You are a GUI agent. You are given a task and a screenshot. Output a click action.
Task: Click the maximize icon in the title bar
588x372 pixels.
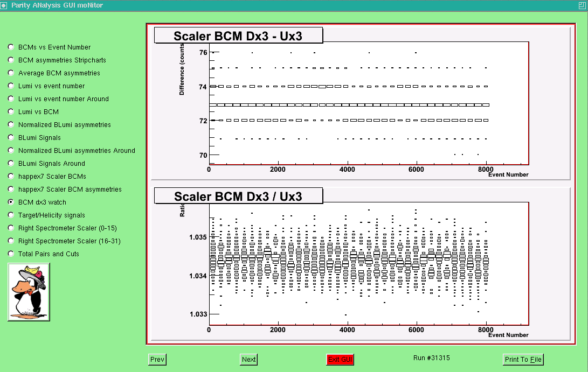tap(583, 5)
